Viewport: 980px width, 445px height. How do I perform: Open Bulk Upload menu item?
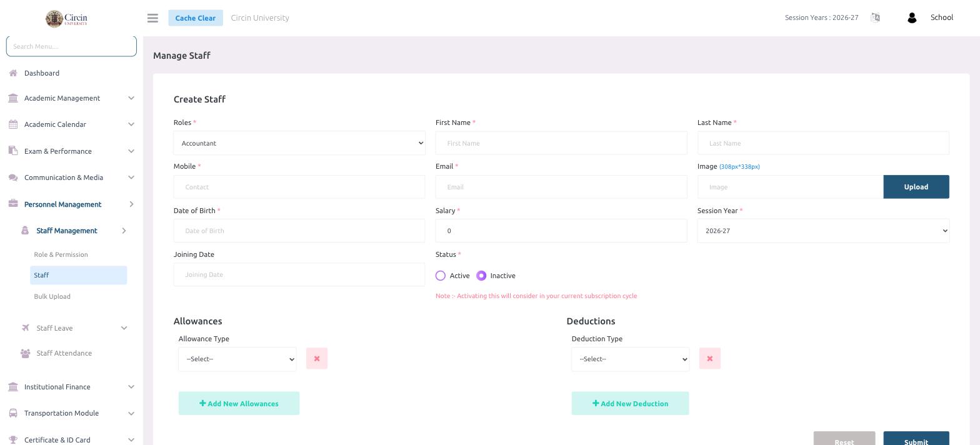pyautogui.click(x=52, y=296)
